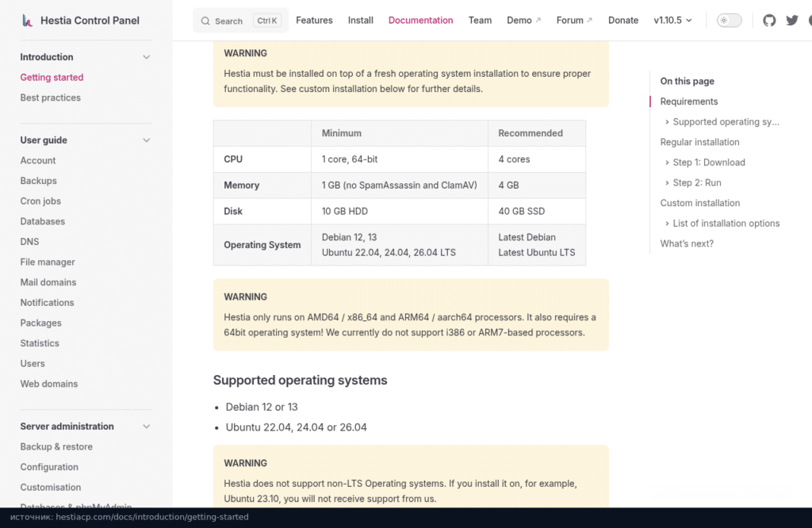812x528 pixels.
Task: Open Getting started in sidebar
Action: [x=52, y=77]
